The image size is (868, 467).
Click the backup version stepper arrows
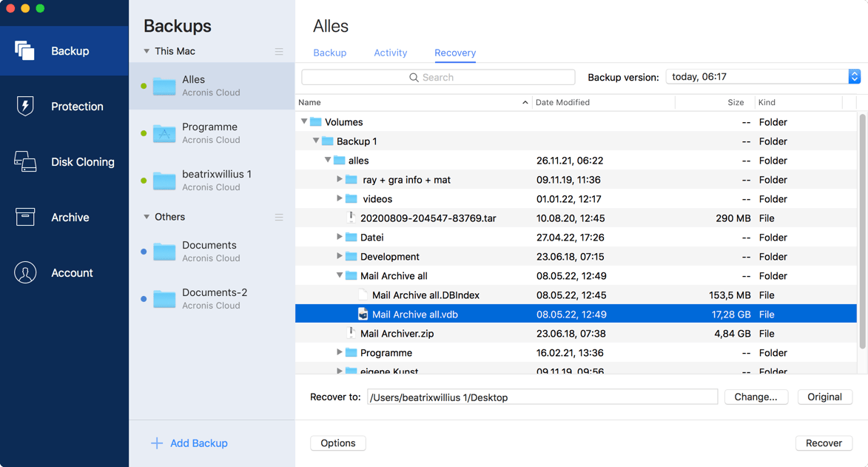pyautogui.click(x=855, y=76)
